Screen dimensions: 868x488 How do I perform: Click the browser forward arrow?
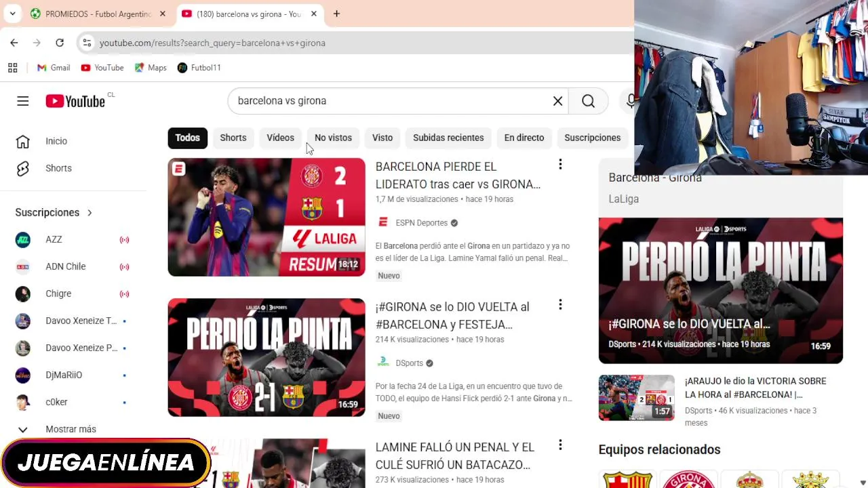[x=37, y=43]
